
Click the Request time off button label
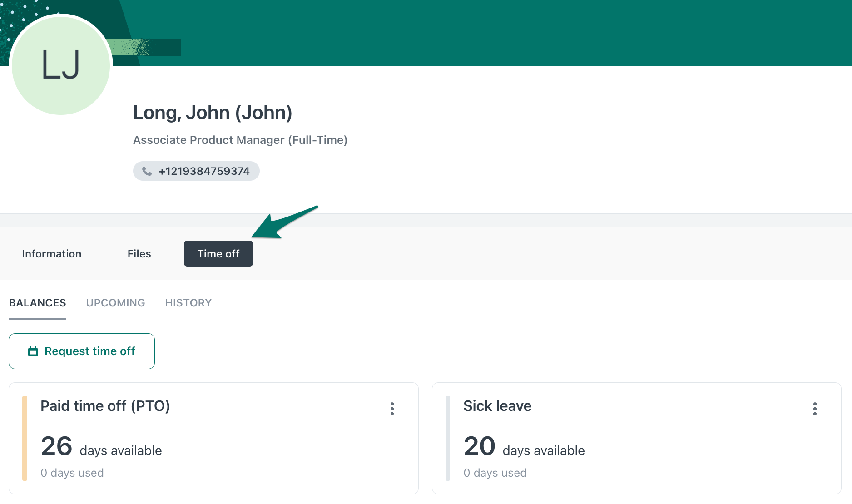coord(90,351)
